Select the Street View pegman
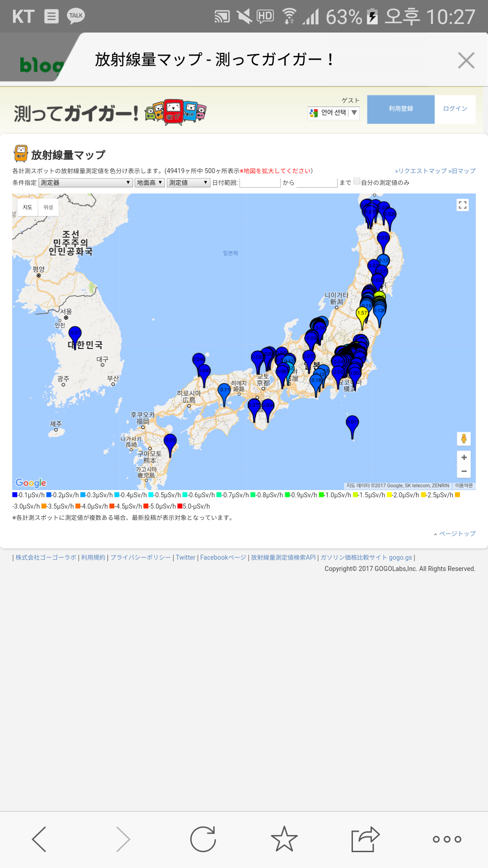 (464, 439)
